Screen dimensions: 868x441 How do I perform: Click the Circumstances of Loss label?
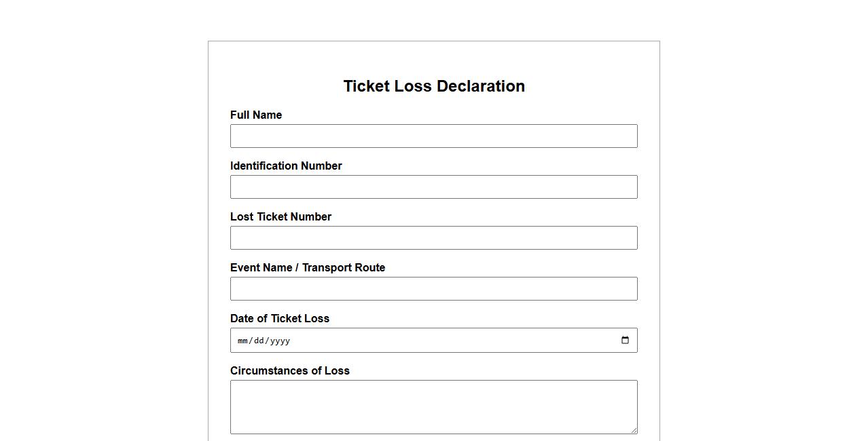pos(290,371)
